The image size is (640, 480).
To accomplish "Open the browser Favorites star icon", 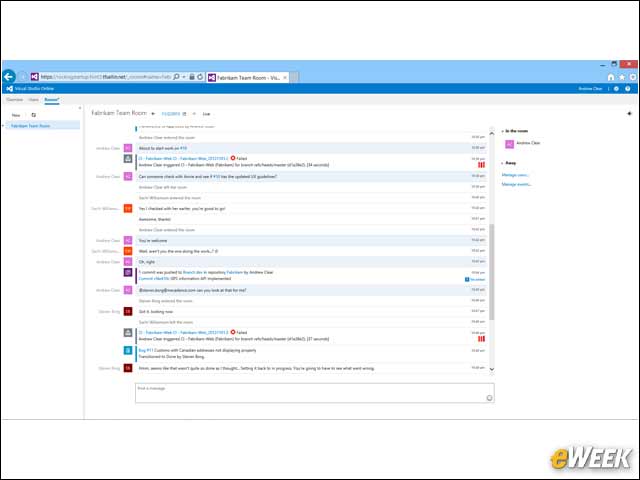I will click(x=622, y=77).
